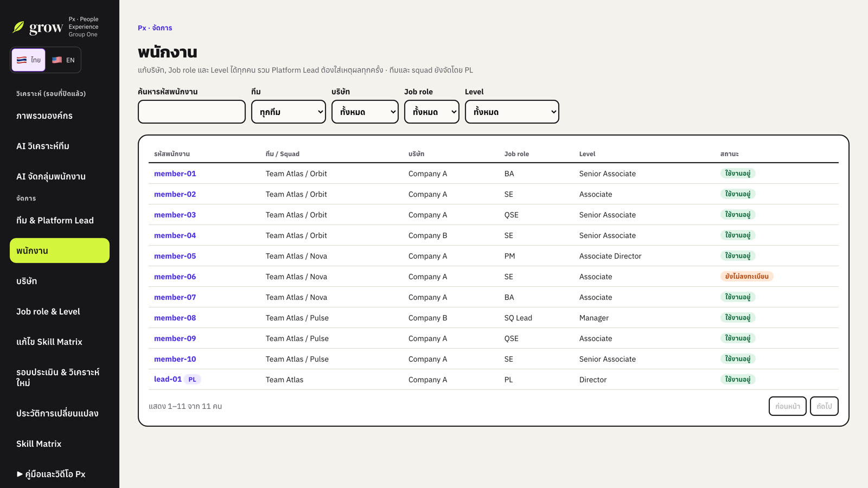Open member-10 employee link

click(175, 359)
